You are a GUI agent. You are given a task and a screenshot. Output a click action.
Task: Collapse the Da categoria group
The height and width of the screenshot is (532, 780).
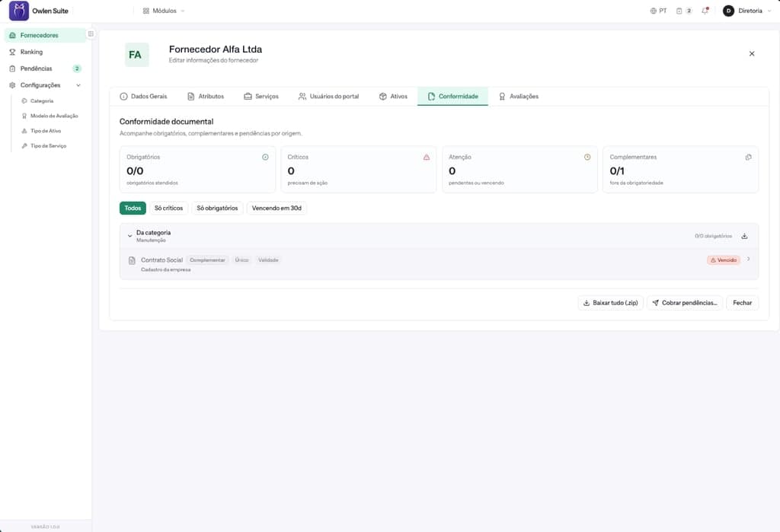tap(129, 236)
